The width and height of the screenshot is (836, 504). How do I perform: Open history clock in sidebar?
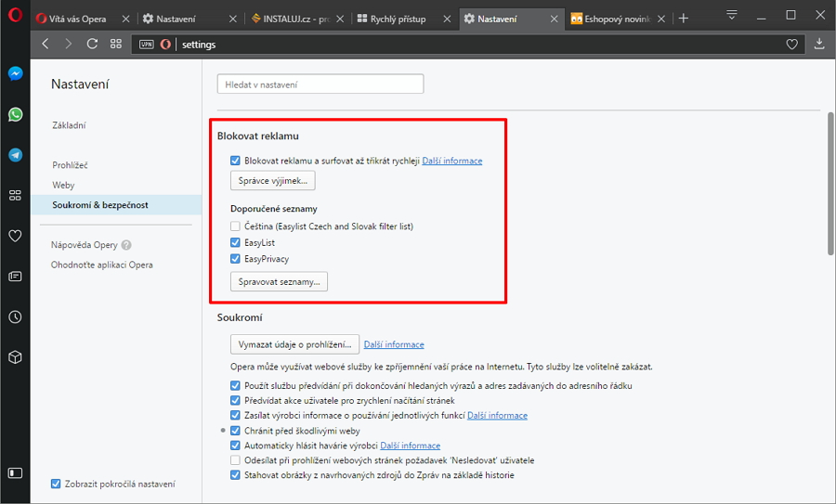[x=15, y=317]
